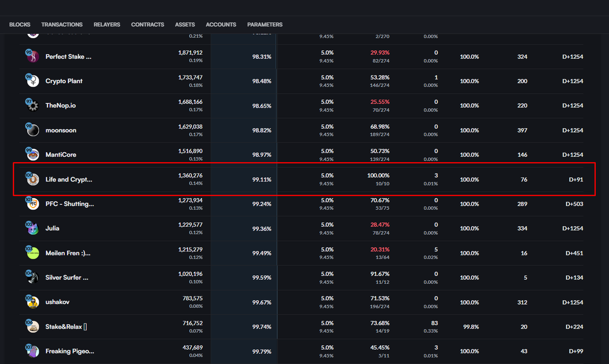Viewport: 609px width, 364px height.
Task: Click D+99 in Freaking Pigeo row
Action: point(576,351)
